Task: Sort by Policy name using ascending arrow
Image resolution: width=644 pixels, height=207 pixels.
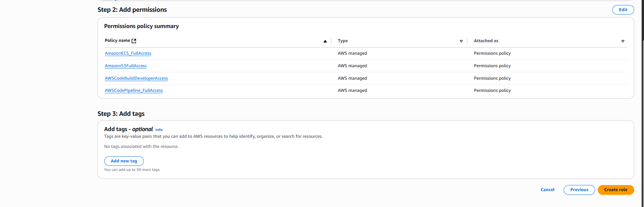Action: 325,41
